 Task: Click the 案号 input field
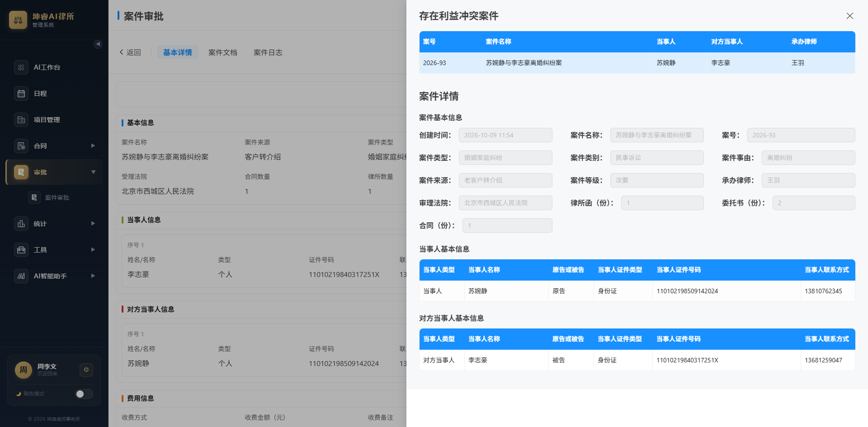(x=801, y=135)
